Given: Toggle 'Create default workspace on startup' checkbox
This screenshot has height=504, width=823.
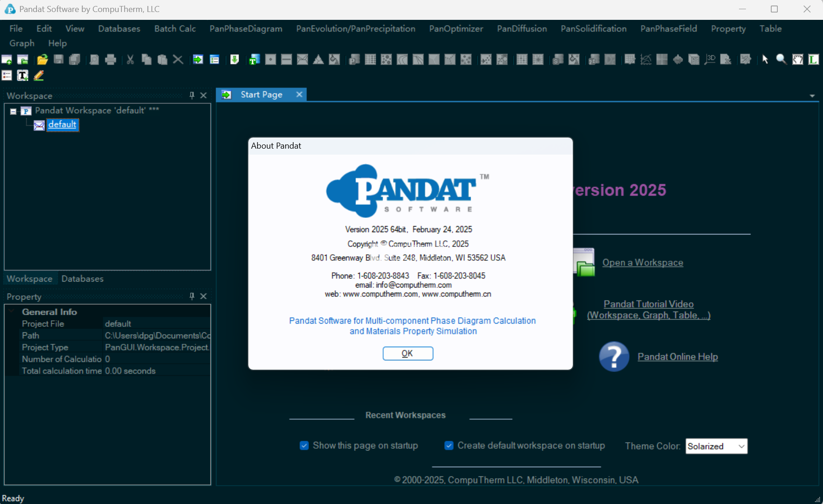Looking at the screenshot, I should coord(449,445).
